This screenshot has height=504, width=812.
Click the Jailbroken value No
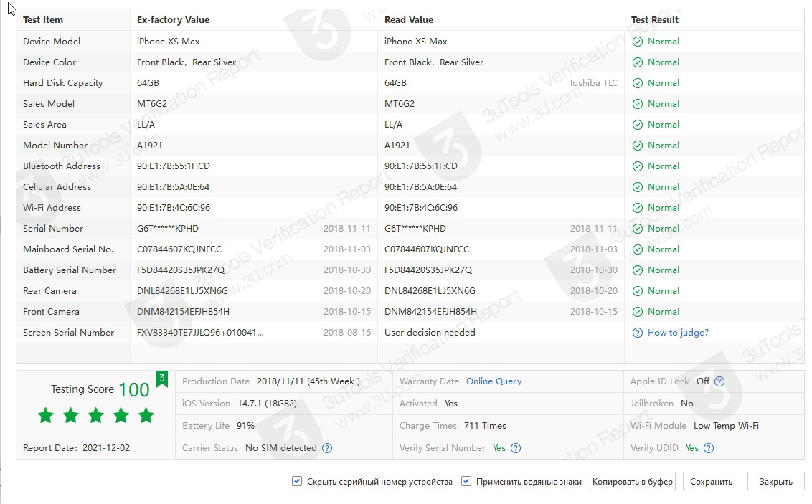point(687,404)
